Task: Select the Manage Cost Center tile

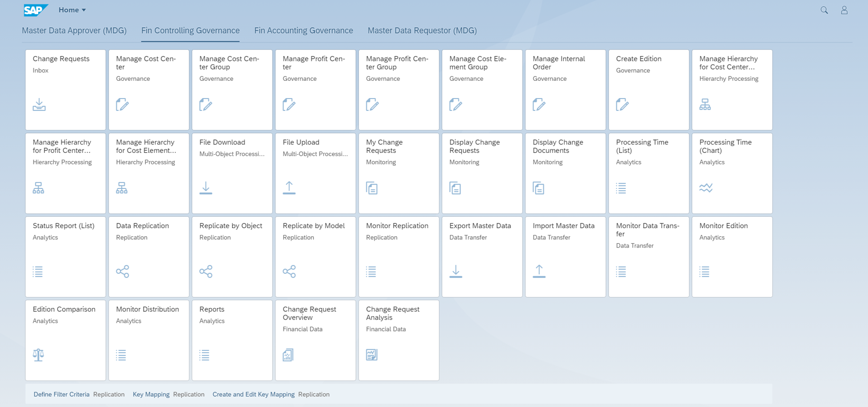Action: [148, 89]
